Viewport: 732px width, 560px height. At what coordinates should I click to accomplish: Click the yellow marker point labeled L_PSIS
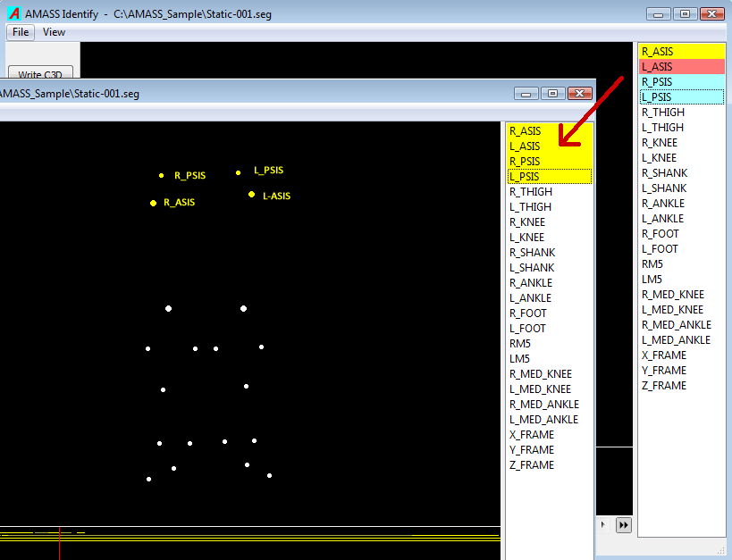pos(238,172)
